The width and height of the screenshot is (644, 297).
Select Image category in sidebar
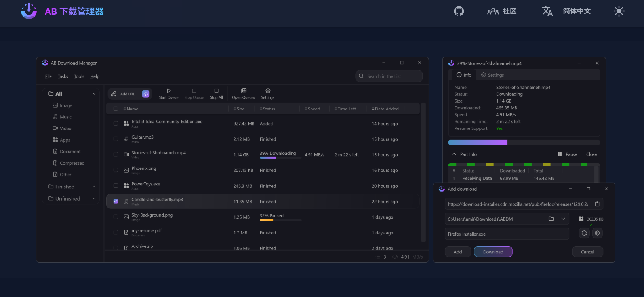pos(63,105)
